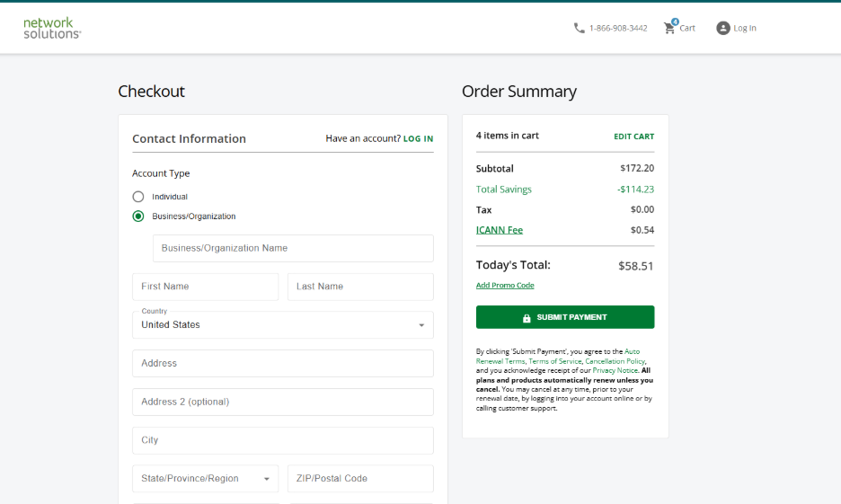Viewport: 841px width, 504px height.
Task: Focus the Business/Organization Name field
Action: (x=293, y=249)
